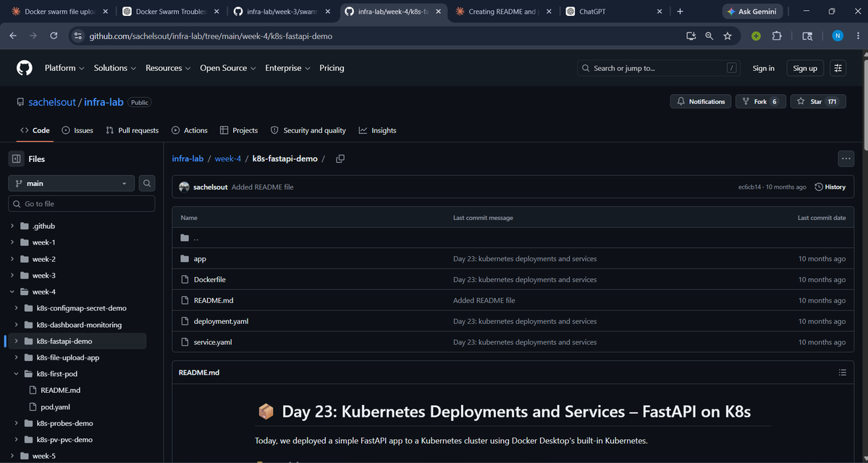Go to parent directory row
The height and width of the screenshot is (463, 868).
coord(513,239)
